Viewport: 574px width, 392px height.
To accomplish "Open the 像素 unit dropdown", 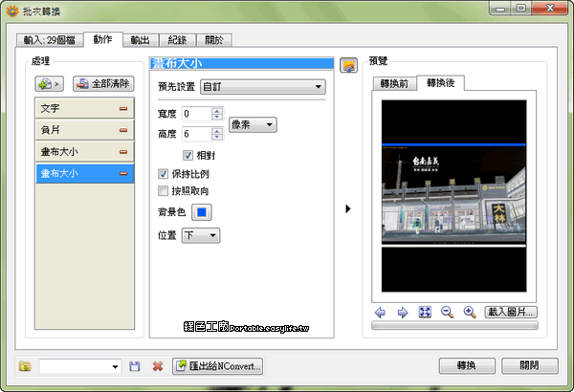I will click(x=253, y=124).
